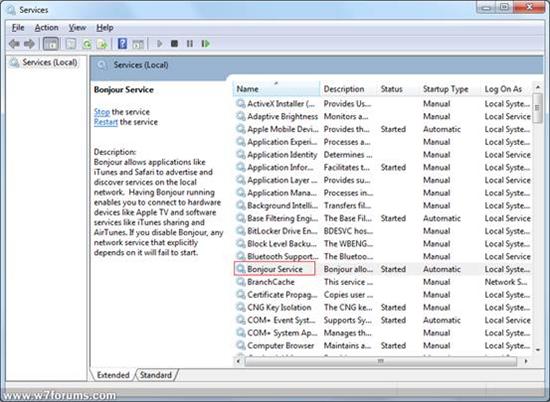Screen dimensions: 550x402
Task: Click the Export List toolbar icon
Action: pyautogui.click(x=102, y=44)
